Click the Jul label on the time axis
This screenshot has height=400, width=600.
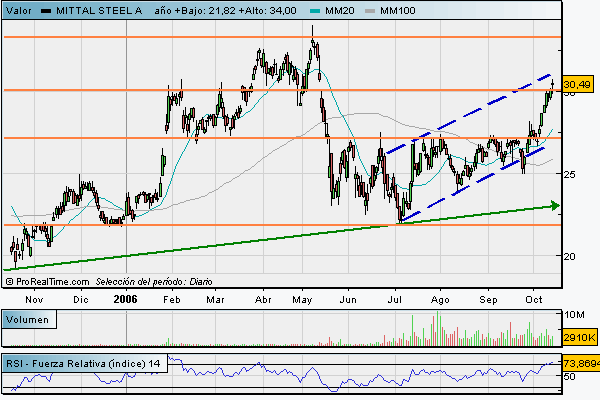(x=395, y=299)
